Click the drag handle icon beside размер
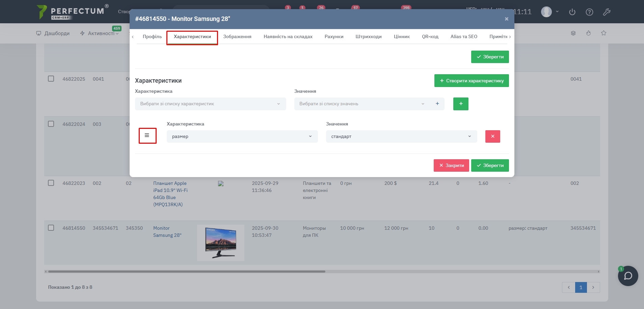Image resolution: width=644 pixels, height=309 pixels. click(147, 136)
